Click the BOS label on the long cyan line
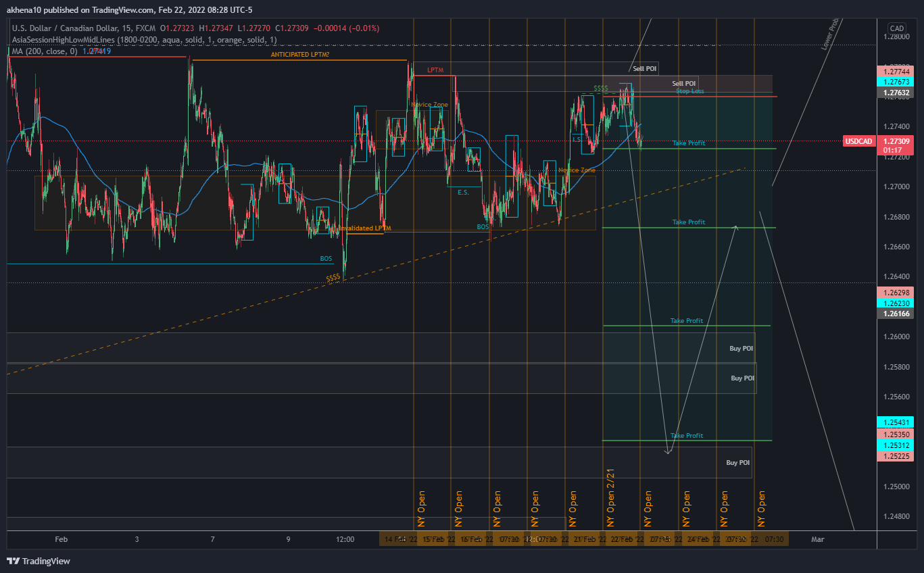 click(326, 259)
